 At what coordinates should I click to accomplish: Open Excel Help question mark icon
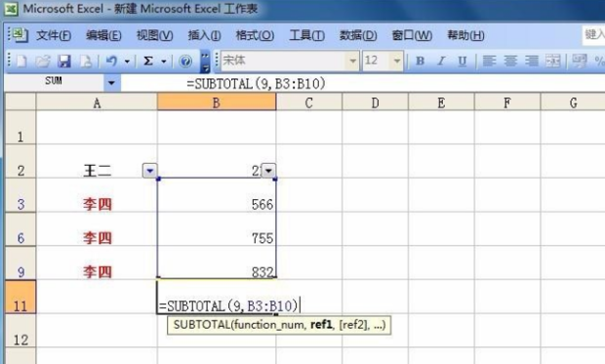185,61
